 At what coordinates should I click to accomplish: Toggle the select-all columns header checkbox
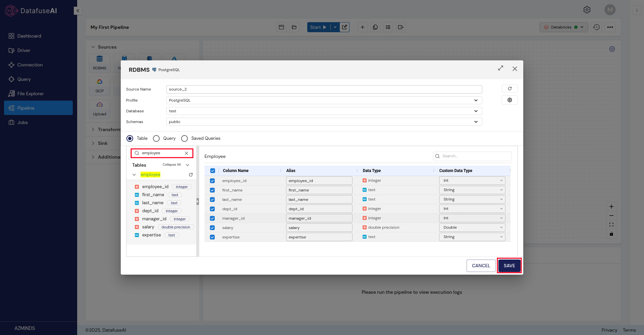click(212, 171)
